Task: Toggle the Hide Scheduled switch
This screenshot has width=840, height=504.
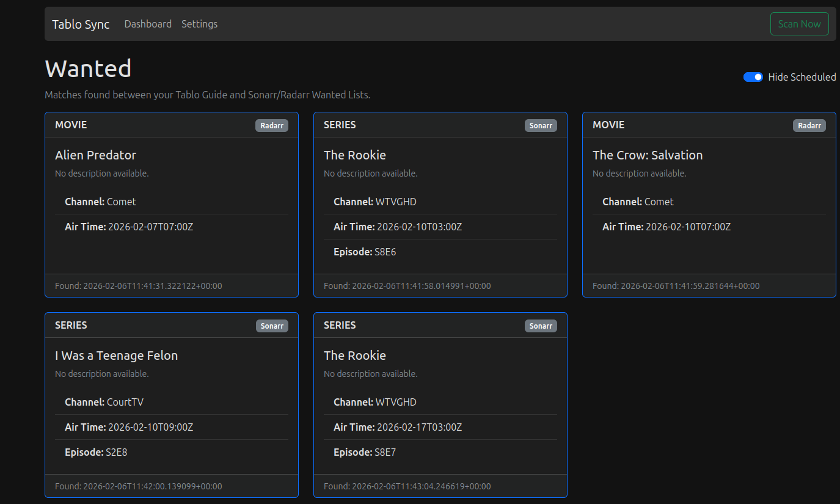Action: click(753, 77)
